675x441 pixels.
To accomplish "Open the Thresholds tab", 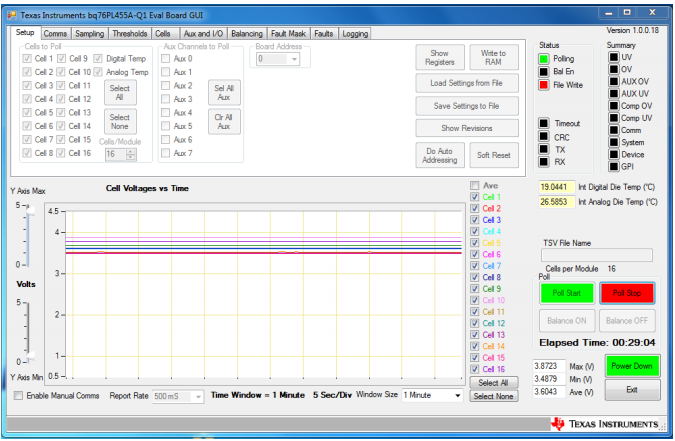I will (x=130, y=34).
